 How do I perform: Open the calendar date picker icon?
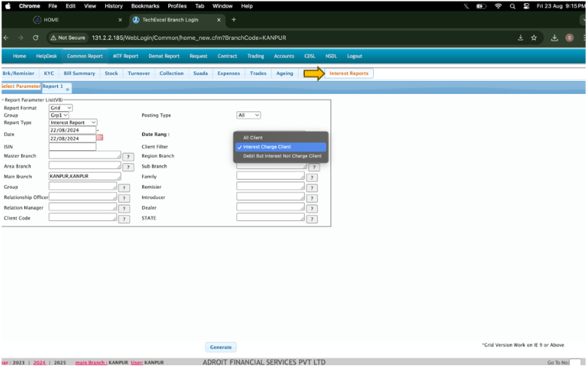point(100,138)
